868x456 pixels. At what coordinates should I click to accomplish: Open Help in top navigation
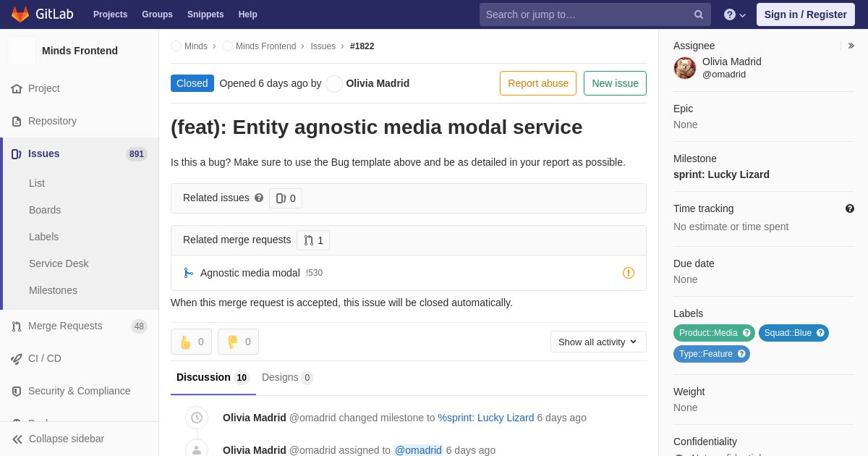coord(248,14)
